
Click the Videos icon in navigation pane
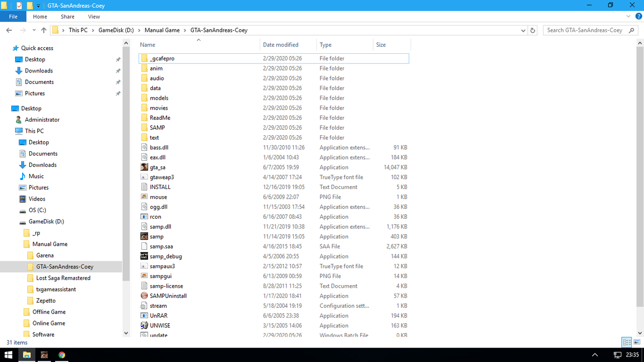[23, 199]
